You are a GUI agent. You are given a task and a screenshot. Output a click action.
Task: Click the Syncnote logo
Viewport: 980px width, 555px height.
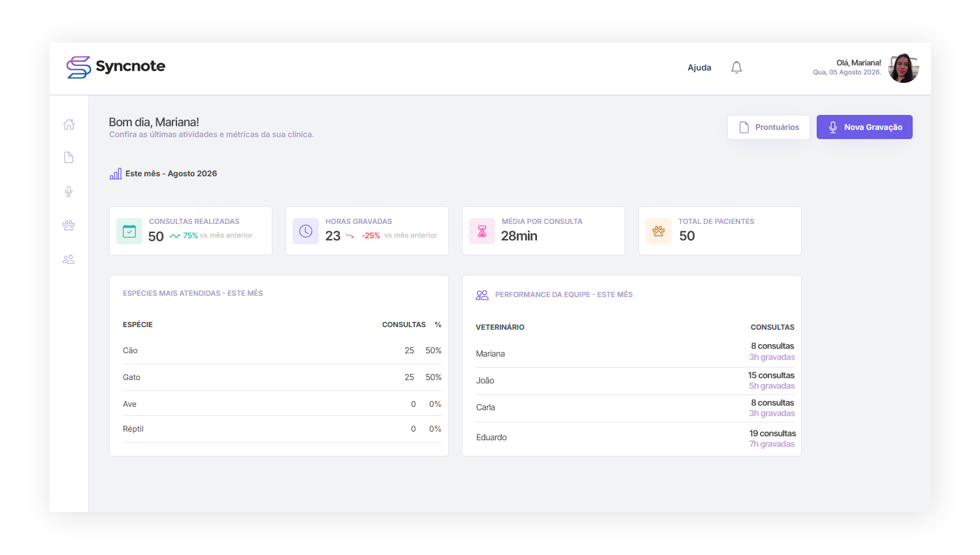116,67
